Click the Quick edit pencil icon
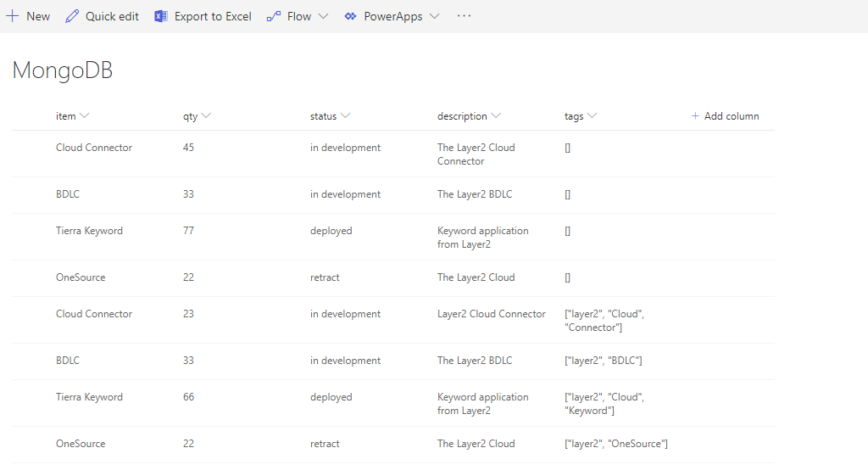The image size is (868, 476). tap(72, 16)
